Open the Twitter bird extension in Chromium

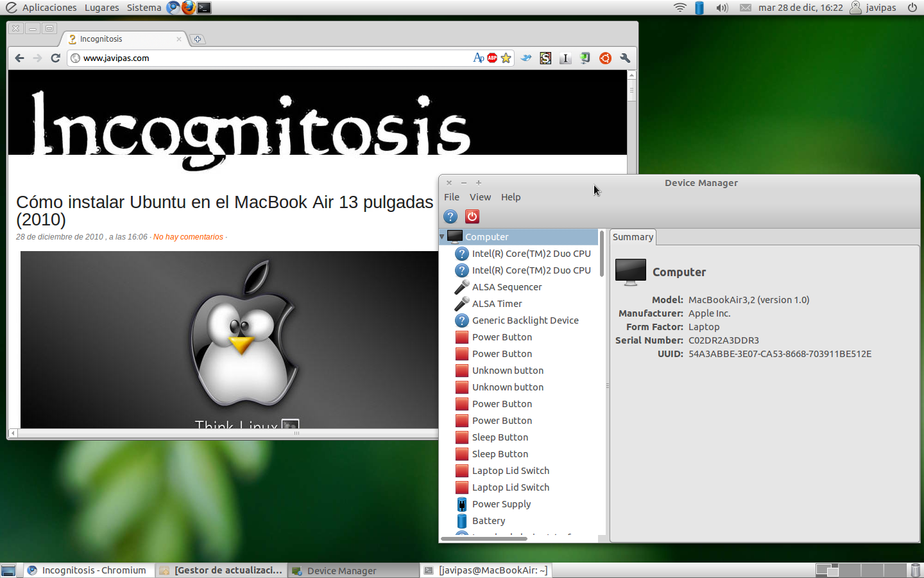pyautogui.click(x=526, y=58)
